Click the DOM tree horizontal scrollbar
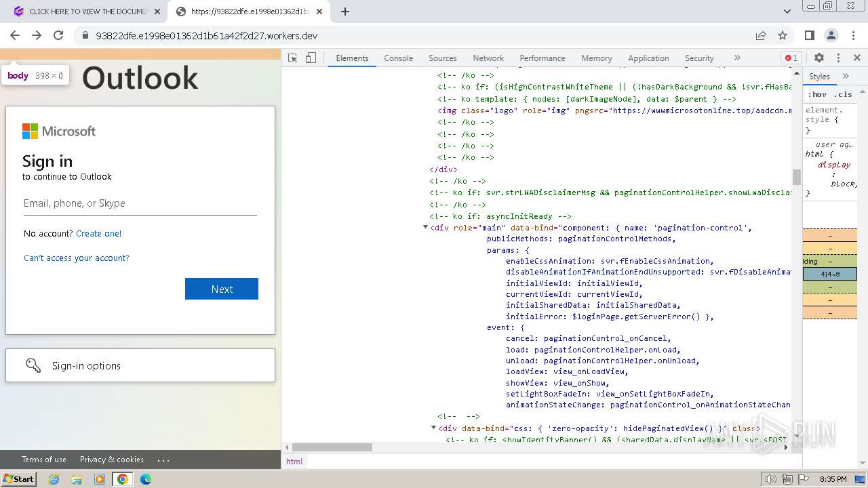Viewport: 868px width, 488px height. [x=332, y=447]
